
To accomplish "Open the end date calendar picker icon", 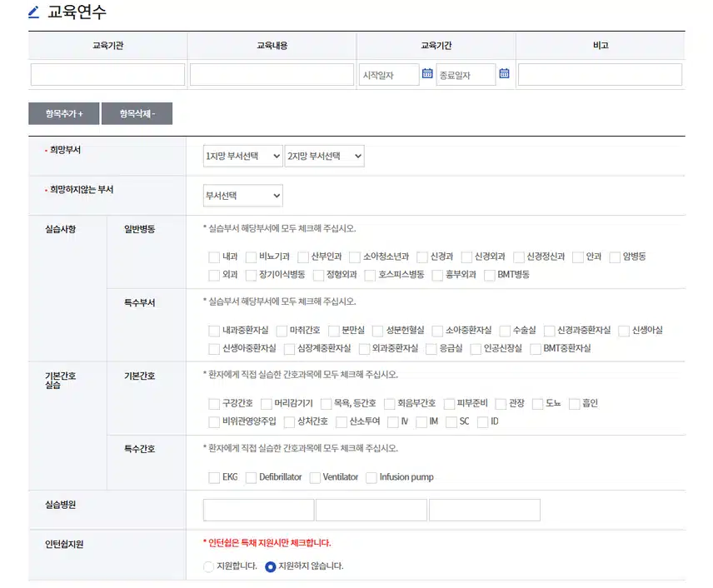I will 504,73.
